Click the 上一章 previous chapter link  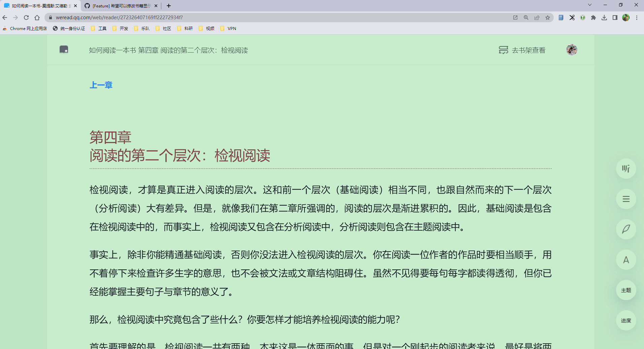[x=101, y=85]
